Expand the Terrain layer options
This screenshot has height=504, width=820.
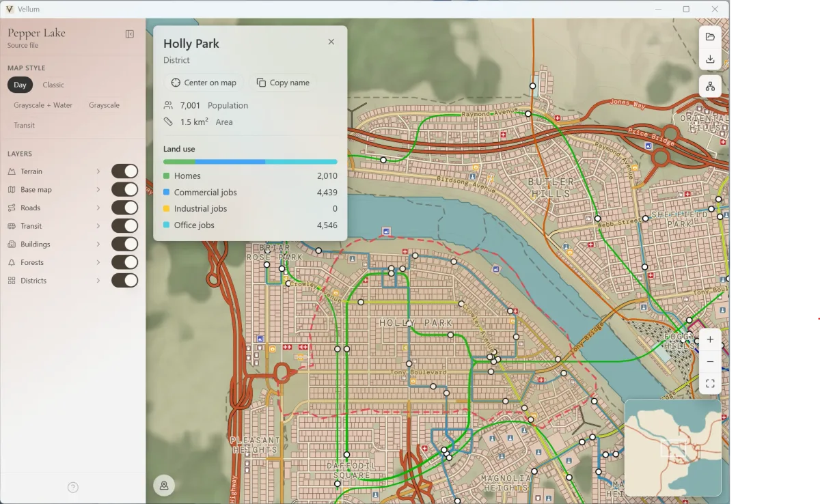[x=98, y=171]
